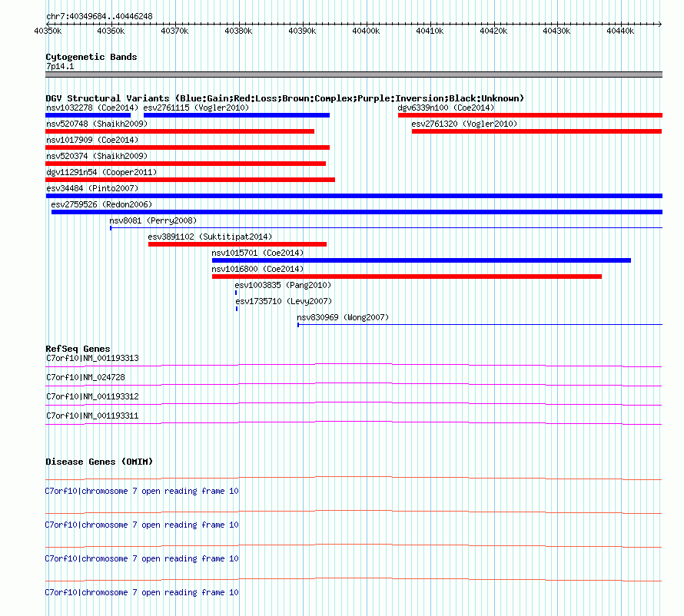Select the nsv1016800 (Coe2014) red loss bar

(x=407, y=277)
